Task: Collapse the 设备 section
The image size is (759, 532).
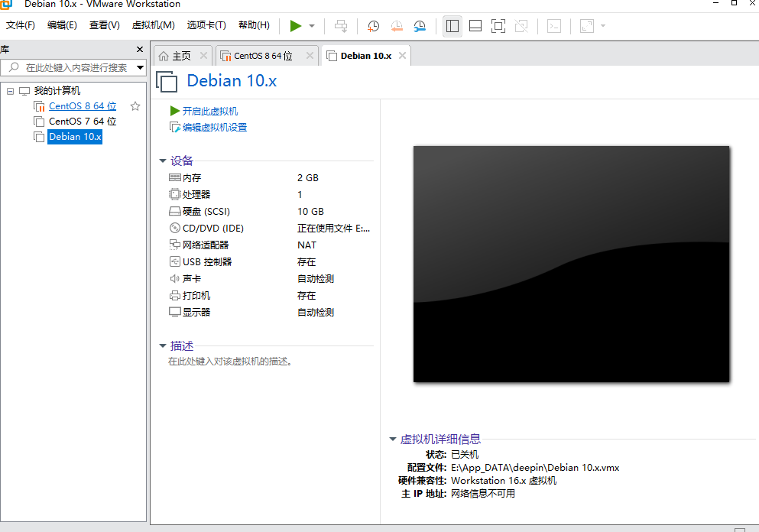Action: click(162, 161)
